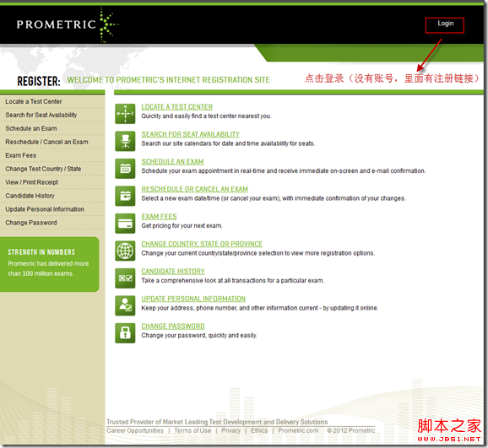Click the globe Change Country icon
Image resolution: width=488 pixels, height=448 pixels.
[x=125, y=251]
